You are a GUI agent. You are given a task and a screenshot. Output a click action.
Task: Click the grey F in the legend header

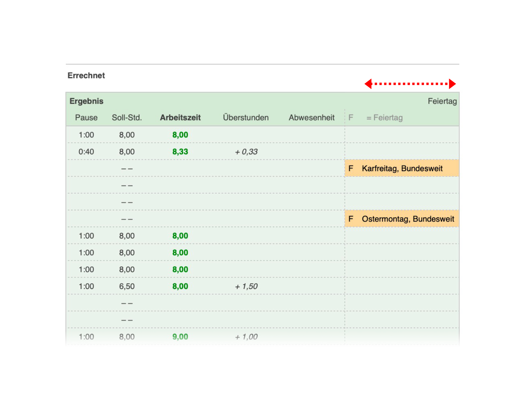tap(351, 118)
